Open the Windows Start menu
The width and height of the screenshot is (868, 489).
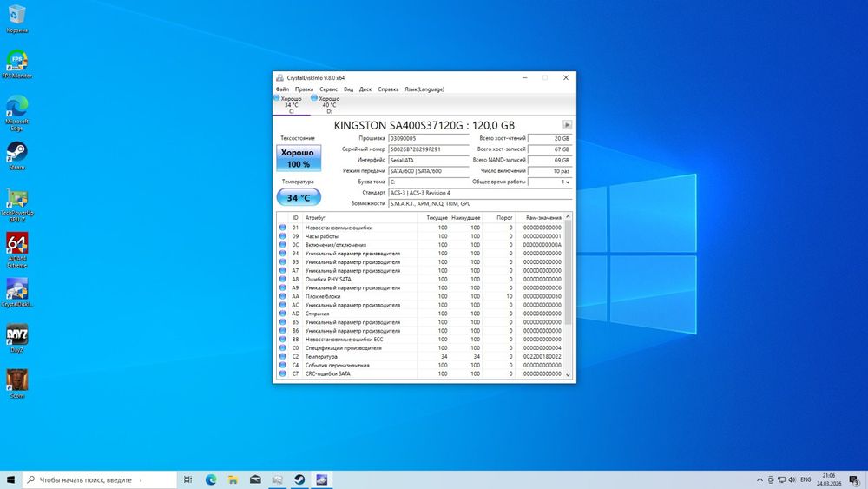point(10,479)
